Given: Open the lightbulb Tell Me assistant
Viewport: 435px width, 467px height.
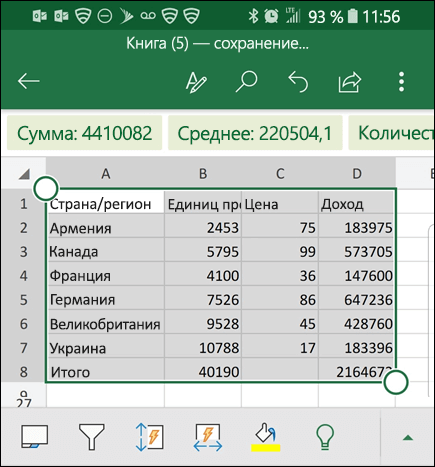Looking at the screenshot, I should pos(325,437).
